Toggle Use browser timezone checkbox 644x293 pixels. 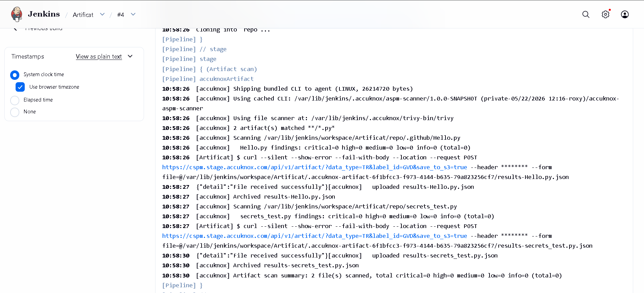click(20, 87)
